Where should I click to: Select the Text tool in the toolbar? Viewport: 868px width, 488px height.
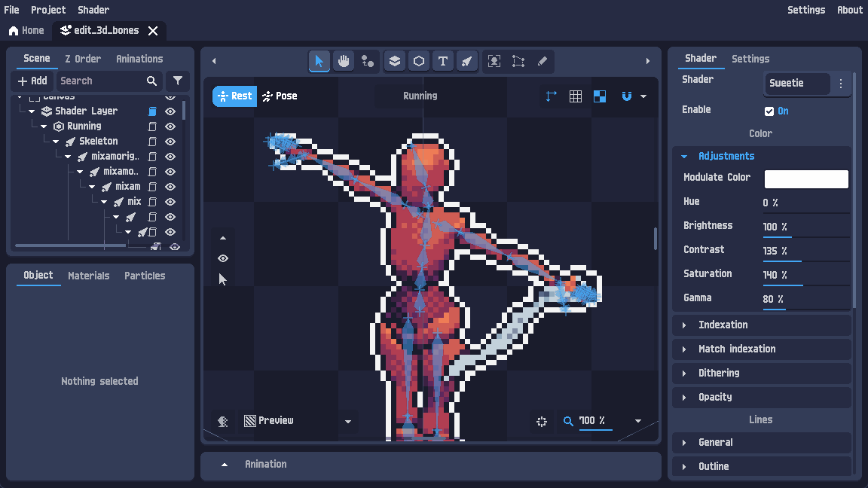point(443,61)
